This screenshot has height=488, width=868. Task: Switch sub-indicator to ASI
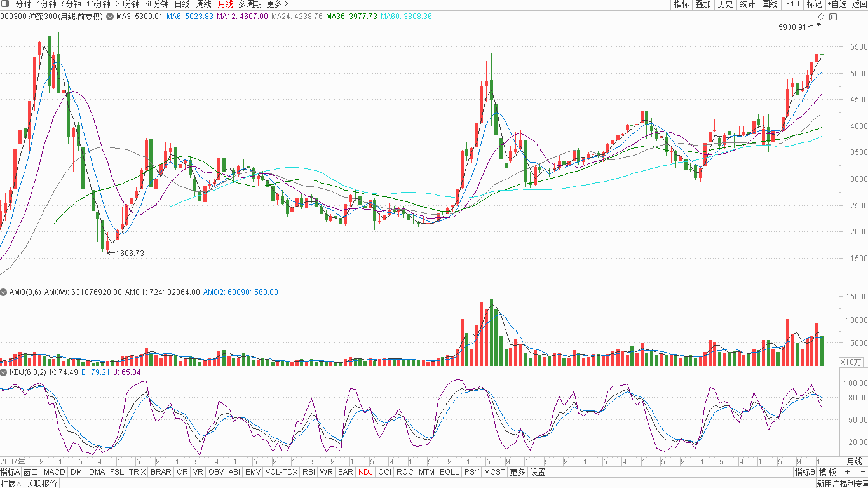pyautogui.click(x=234, y=472)
